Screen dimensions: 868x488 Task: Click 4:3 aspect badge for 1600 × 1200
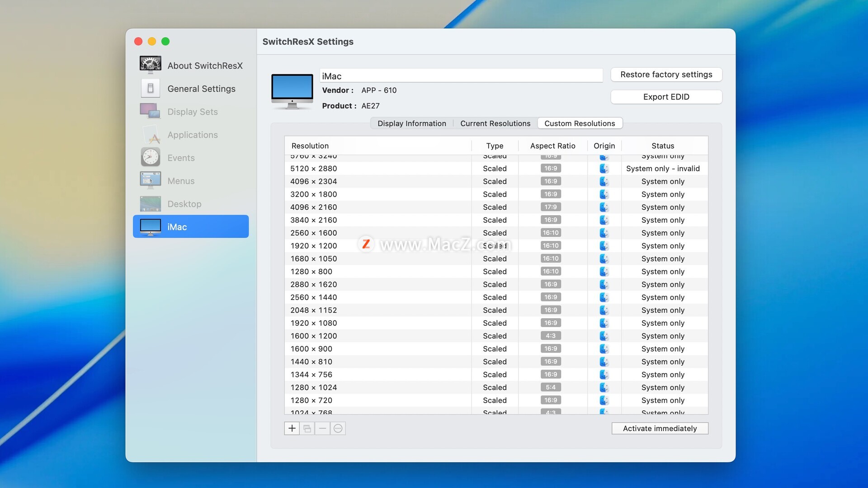pyautogui.click(x=551, y=336)
